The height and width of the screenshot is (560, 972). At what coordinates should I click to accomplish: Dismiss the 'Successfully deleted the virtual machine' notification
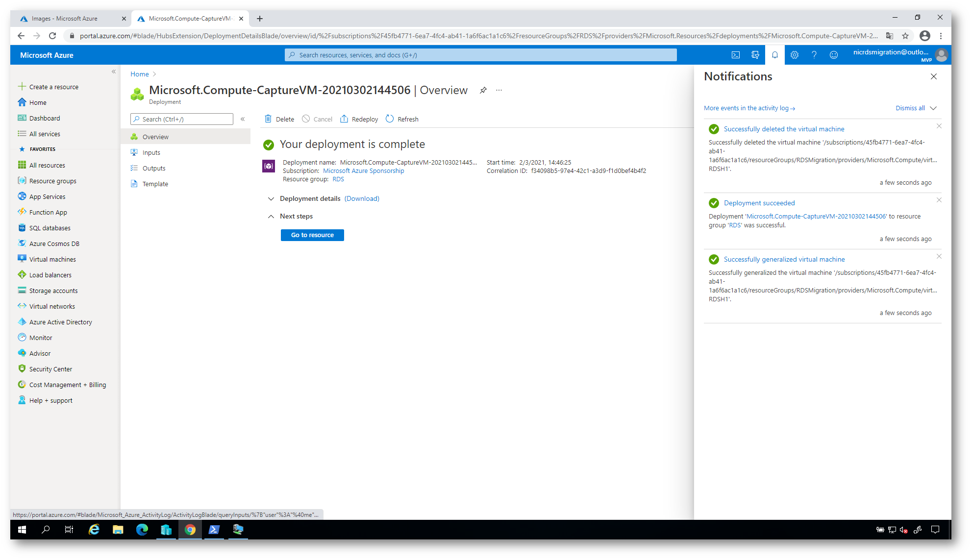click(939, 126)
